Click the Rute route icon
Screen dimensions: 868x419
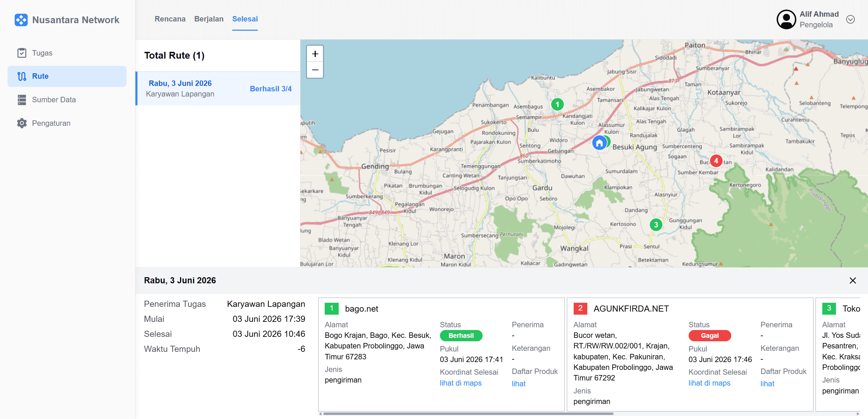22,76
